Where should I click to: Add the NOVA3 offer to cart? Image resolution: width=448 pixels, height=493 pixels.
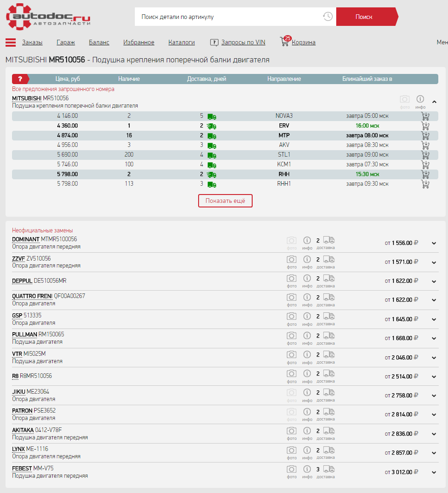click(x=425, y=116)
